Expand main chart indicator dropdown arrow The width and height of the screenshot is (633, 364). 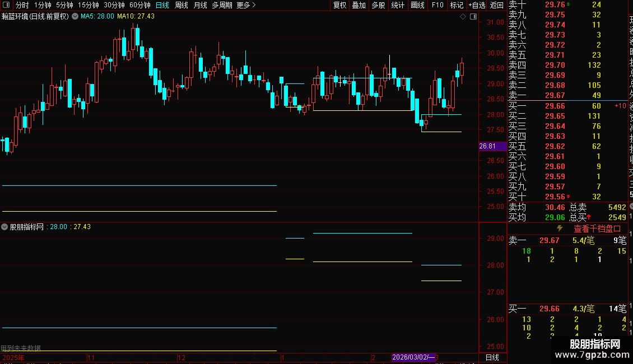point(75,17)
